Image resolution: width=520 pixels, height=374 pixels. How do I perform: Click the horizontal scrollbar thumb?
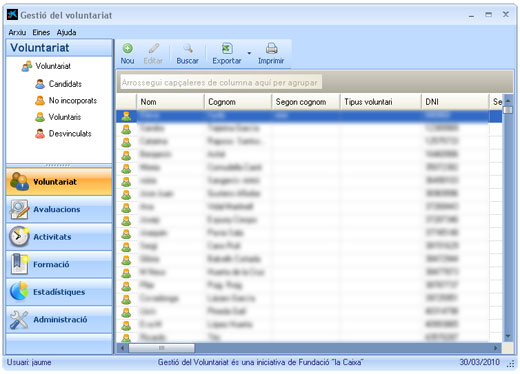click(161, 348)
